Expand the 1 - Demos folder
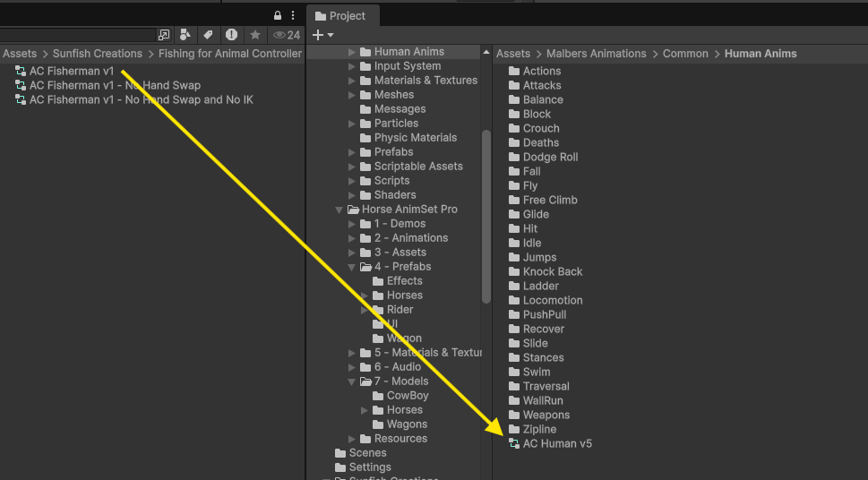 pos(352,224)
